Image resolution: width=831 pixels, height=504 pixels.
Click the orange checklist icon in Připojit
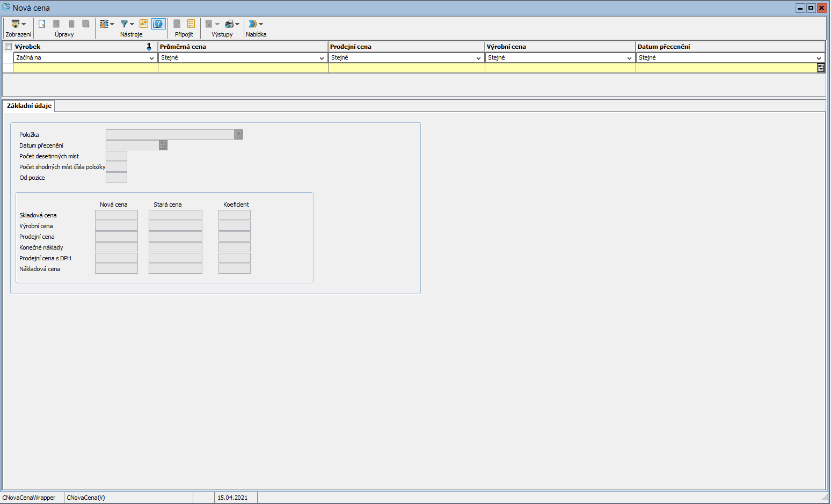click(x=191, y=24)
